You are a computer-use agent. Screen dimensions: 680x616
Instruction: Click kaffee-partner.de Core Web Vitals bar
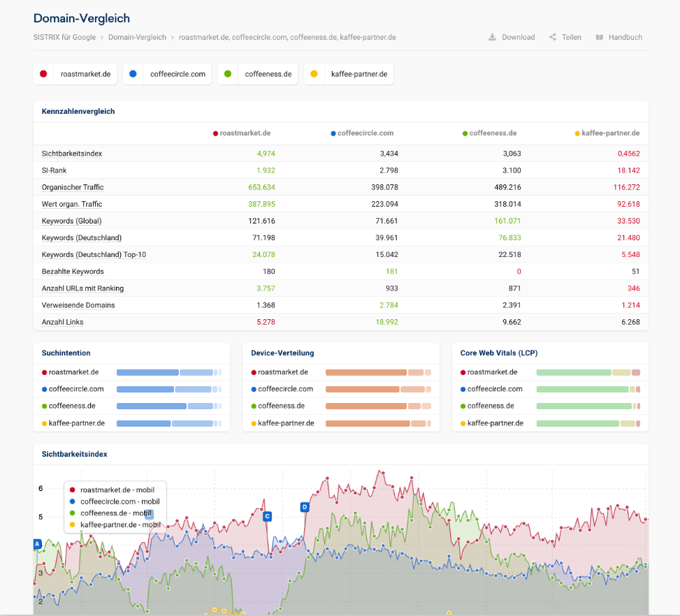click(588, 423)
